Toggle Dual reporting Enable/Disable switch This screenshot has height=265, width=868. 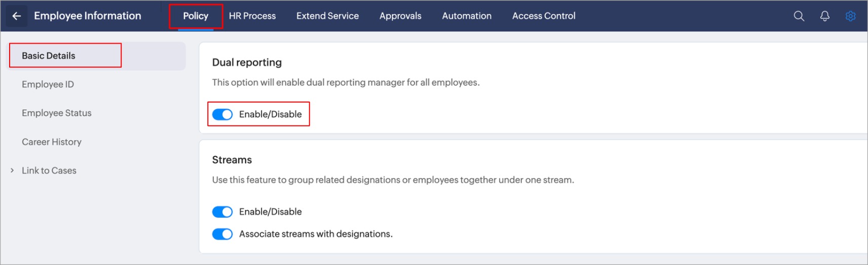click(x=222, y=114)
